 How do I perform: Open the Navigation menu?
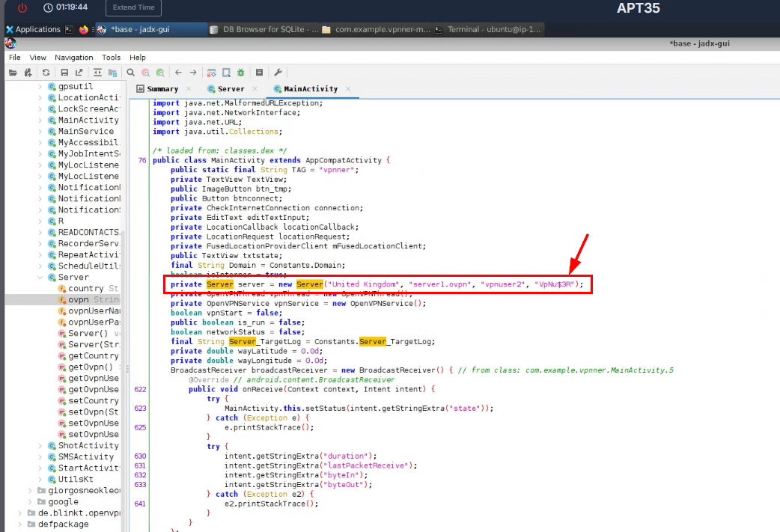click(x=73, y=58)
